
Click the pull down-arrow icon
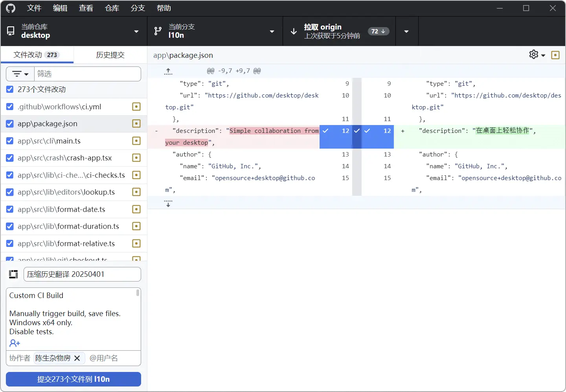(294, 31)
